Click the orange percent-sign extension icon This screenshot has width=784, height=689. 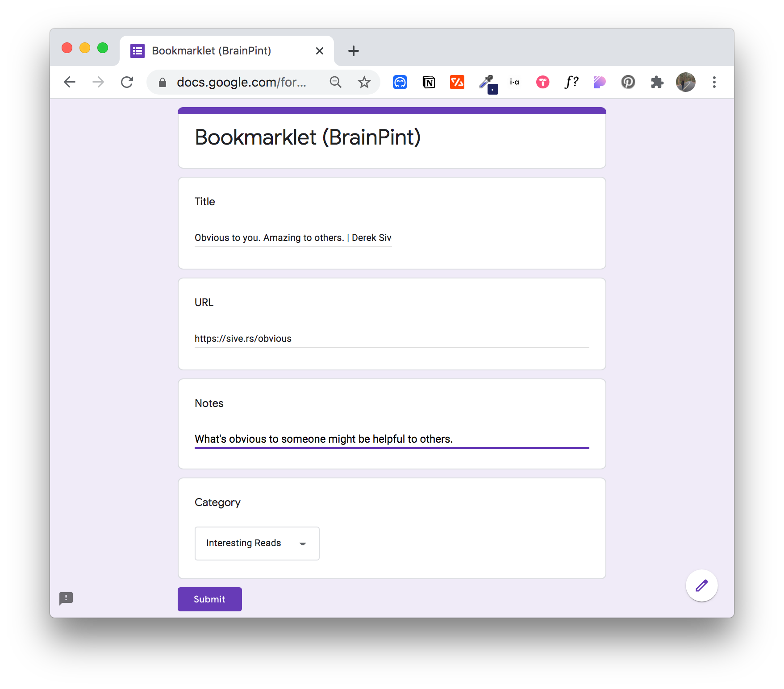tap(457, 82)
